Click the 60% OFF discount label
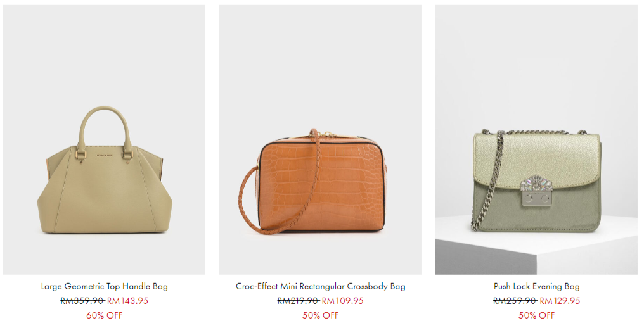The height and width of the screenshot is (328, 644). 105,316
